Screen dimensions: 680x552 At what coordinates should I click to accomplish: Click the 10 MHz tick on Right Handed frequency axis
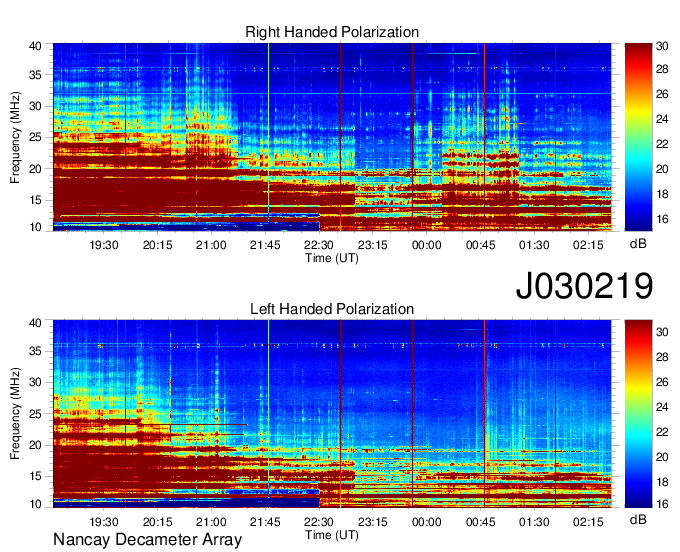click(x=35, y=227)
